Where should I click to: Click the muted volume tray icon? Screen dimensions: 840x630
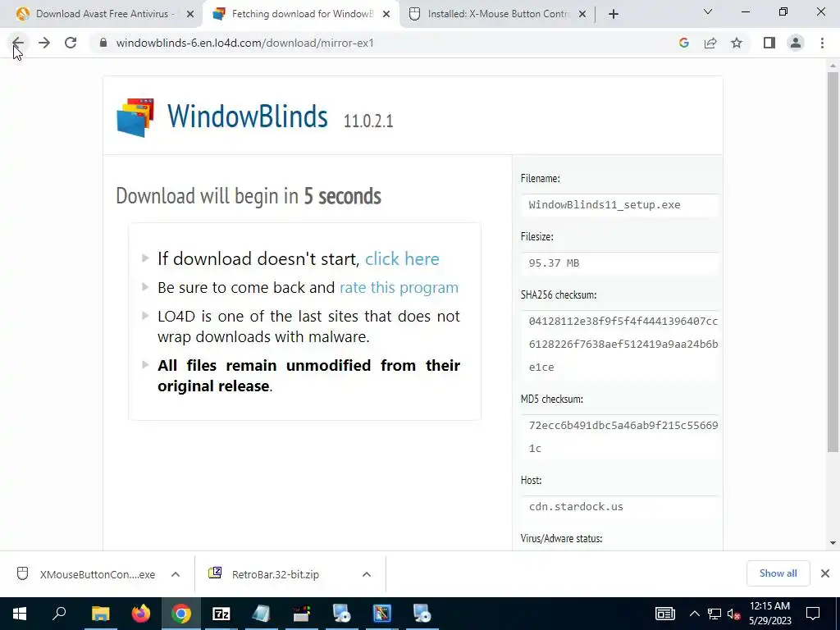pyautogui.click(x=734, y=614)
